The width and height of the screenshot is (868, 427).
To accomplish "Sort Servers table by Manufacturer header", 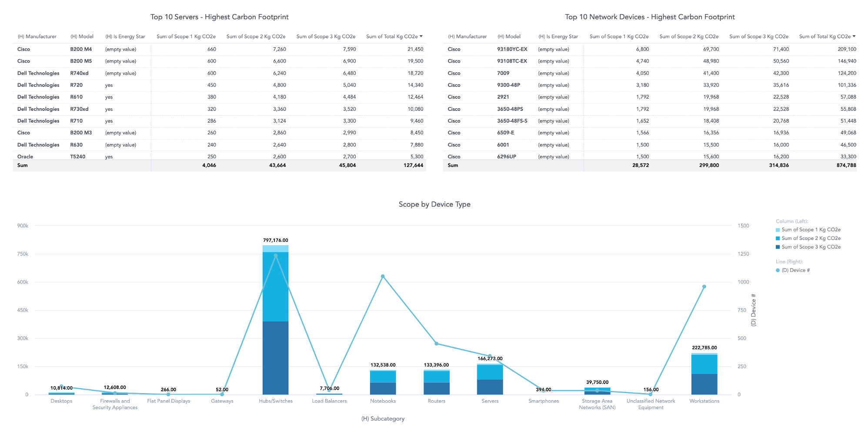I will click(x=37, y=37).
